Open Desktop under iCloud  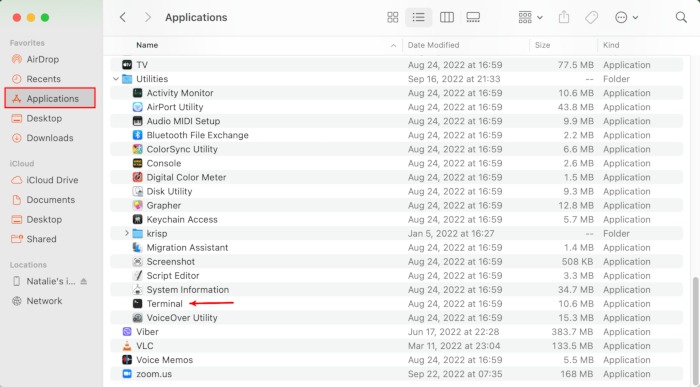[44, 219]
